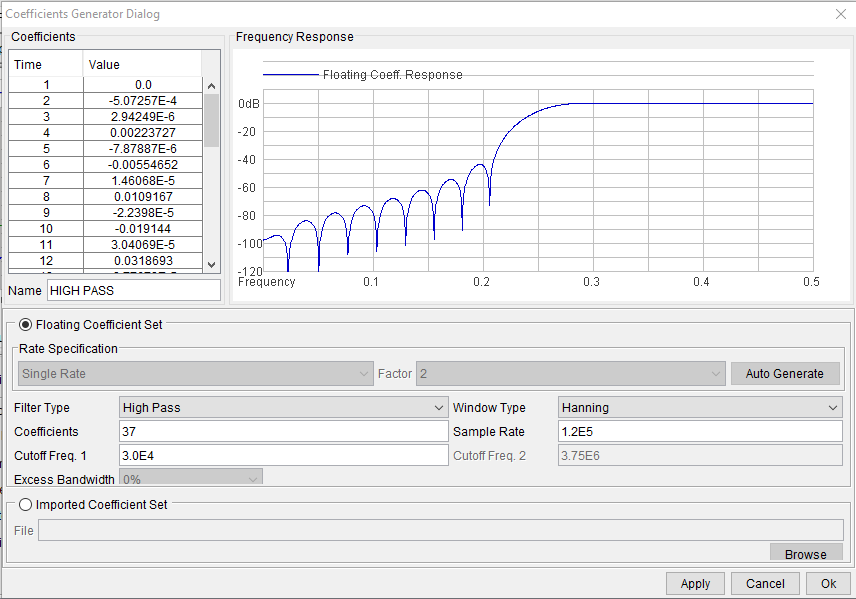The height and width of the screenshot is (599, 856).
Task: Select the Floating Coefficient Set radio button
Action: 26,324
